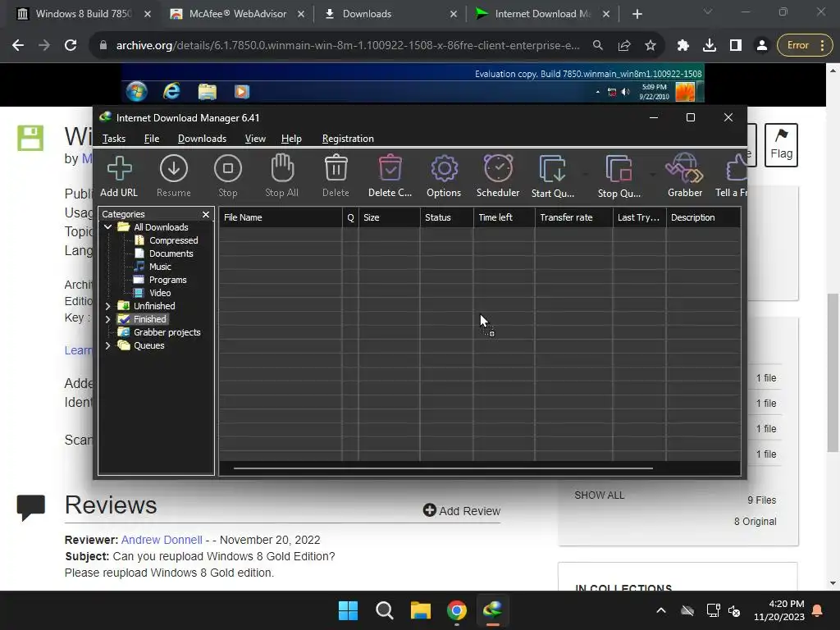Select the Compressed category
This screenshot has width=840, height=630.
173,240
